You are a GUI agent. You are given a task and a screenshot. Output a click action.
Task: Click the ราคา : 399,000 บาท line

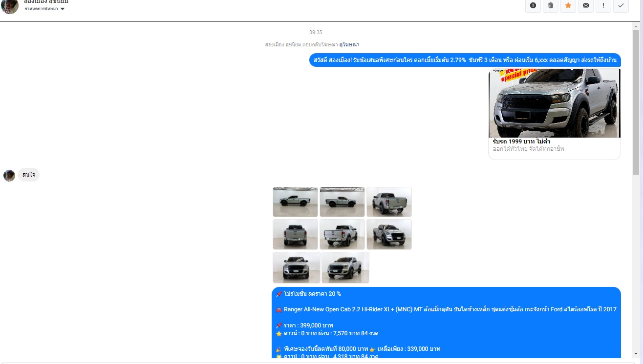304,325
